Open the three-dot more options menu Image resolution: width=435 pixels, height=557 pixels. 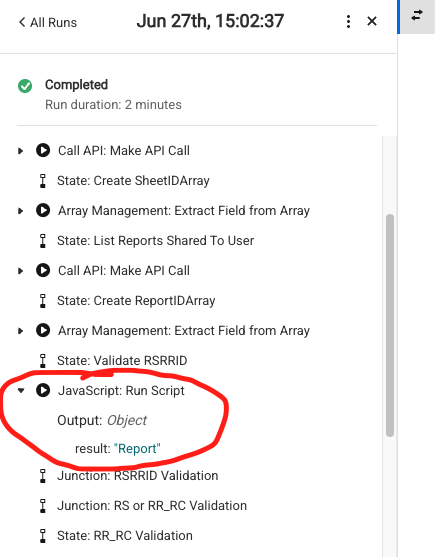pyautogui.click(x=348, y=22)
